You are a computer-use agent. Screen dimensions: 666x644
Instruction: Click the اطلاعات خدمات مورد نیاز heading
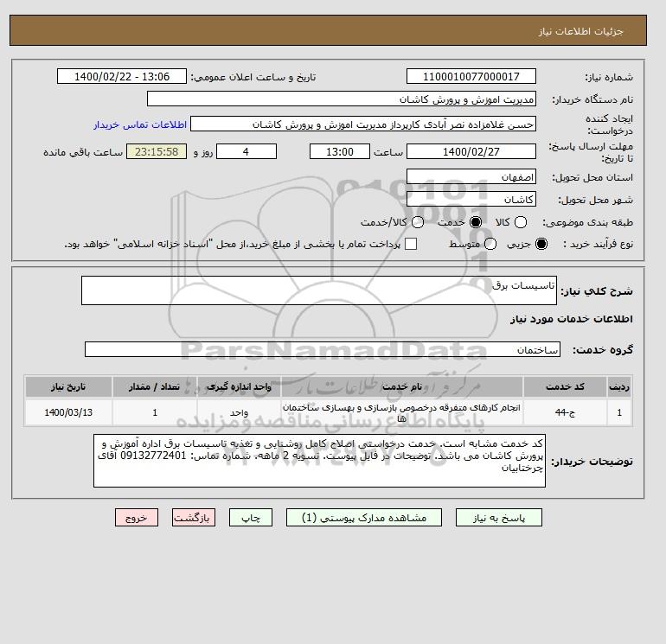point(571,319)
